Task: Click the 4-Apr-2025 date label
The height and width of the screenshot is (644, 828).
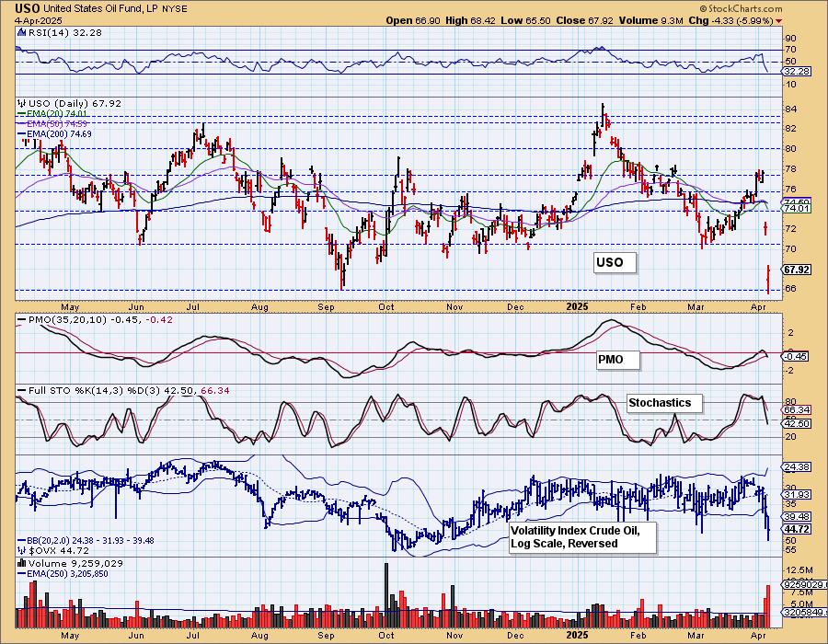Action: pyautogui.click(x=38, y=20)
